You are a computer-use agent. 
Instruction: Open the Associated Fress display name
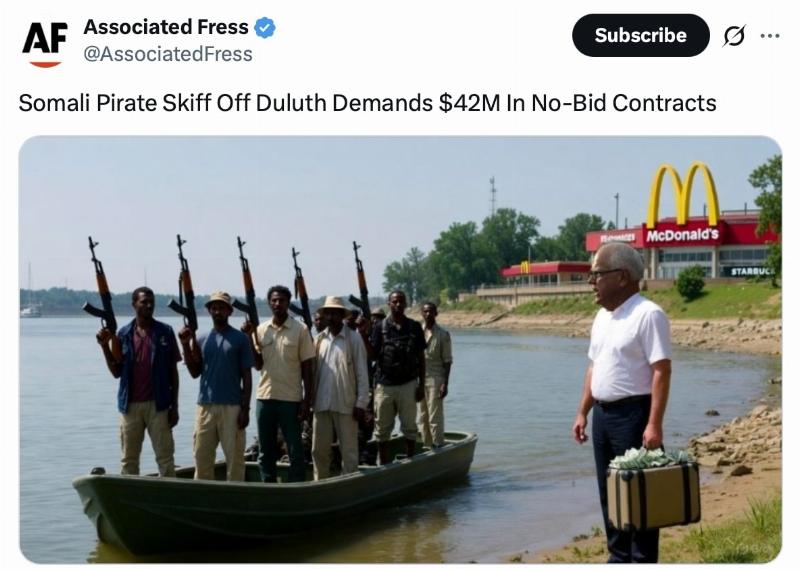(x=166, y=27)
